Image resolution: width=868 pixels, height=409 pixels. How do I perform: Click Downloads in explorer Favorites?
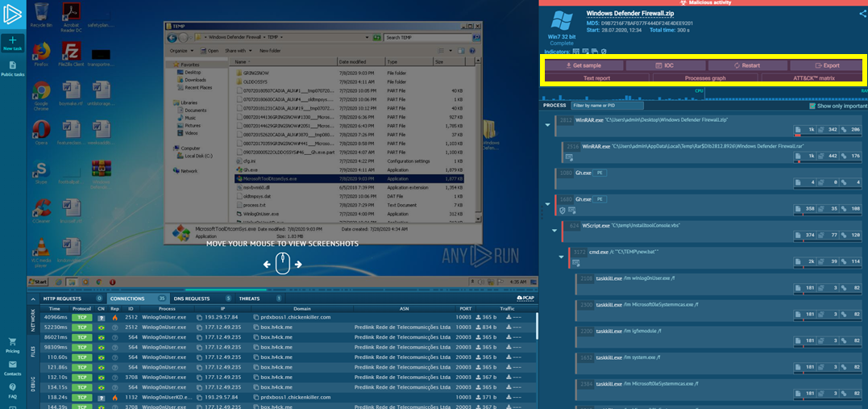(195, 80)
